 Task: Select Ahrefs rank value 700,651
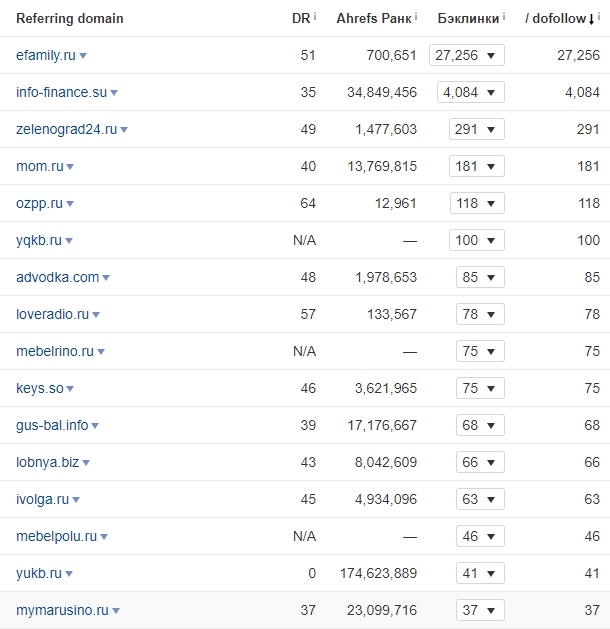(391, 55)
